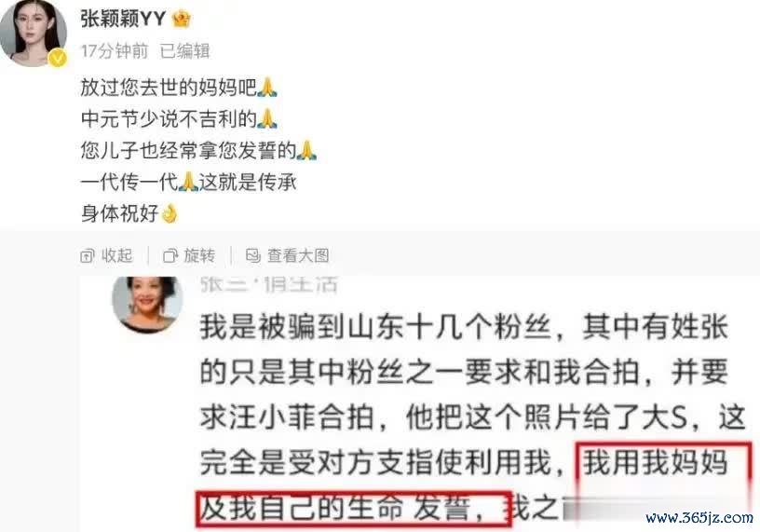
Task: Rotate the image using 旋转
Action: point(189,255)
